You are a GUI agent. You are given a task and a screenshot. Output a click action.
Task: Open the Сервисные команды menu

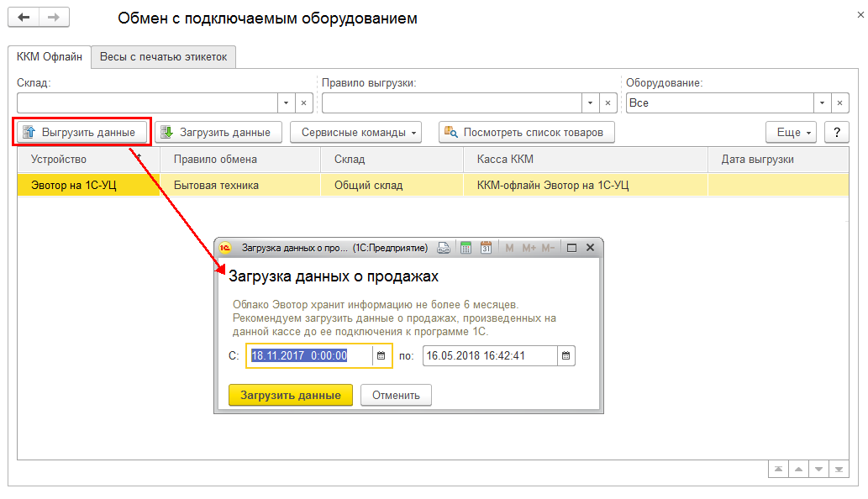[356, 132]
